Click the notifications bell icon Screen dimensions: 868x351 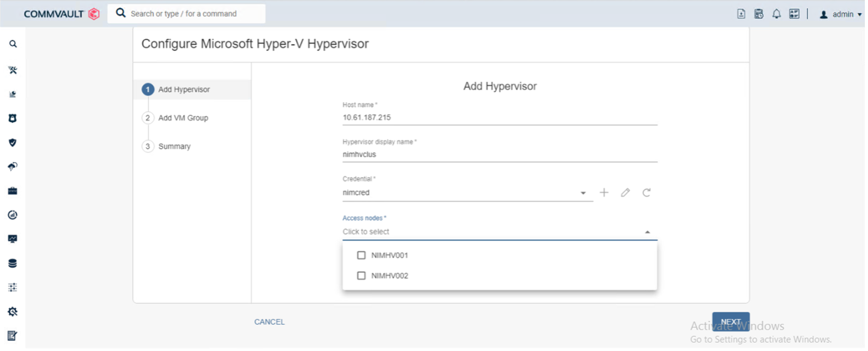click(x=776, y=14)
